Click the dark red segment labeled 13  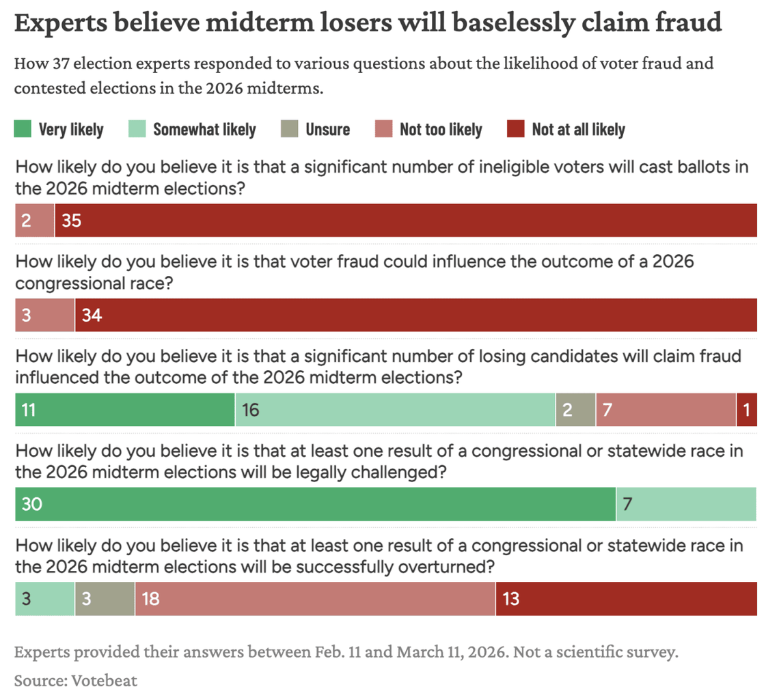click(x=626, y=599)
